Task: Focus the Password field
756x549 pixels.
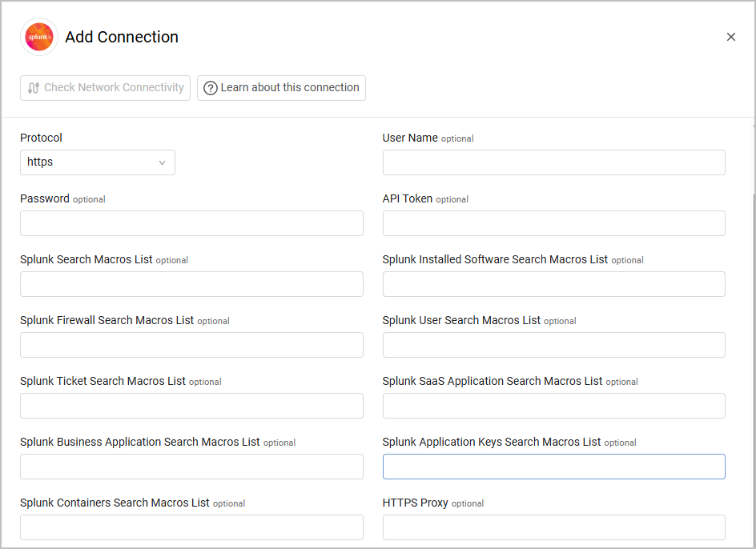Action: (191, 223)
